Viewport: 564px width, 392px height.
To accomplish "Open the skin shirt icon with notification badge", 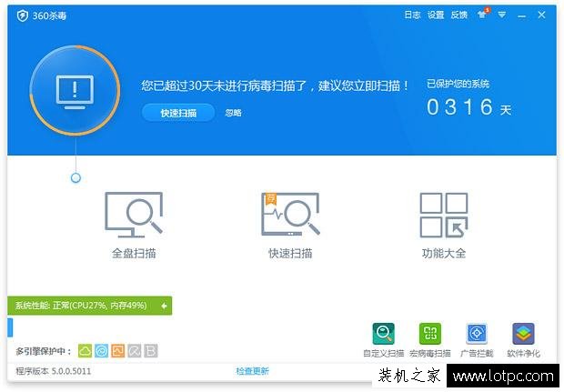I will click(483, 14).
